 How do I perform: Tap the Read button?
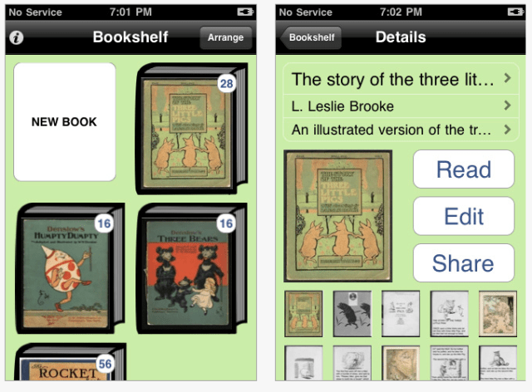pos(464,169)
